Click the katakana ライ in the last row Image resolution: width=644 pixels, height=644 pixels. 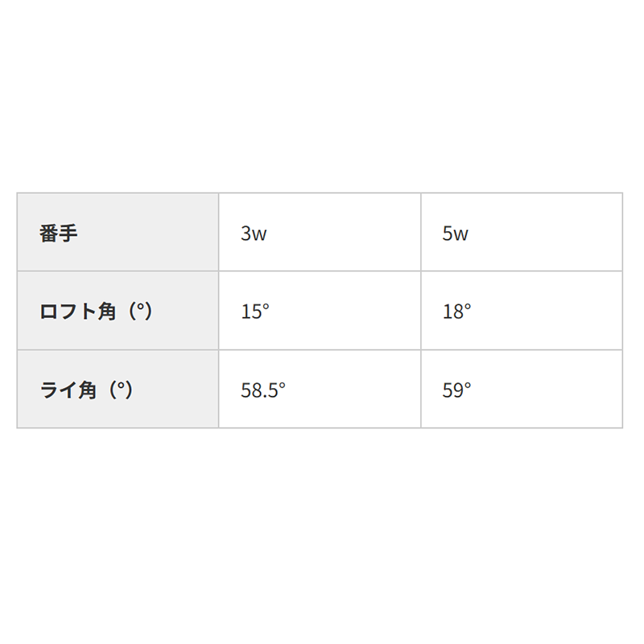(58, 390)
